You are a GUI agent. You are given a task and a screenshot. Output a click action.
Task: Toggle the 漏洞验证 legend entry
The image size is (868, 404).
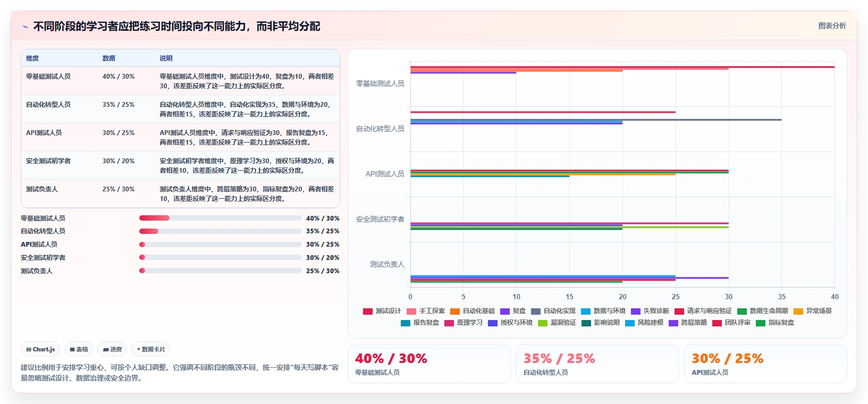[x=557, y=323]
